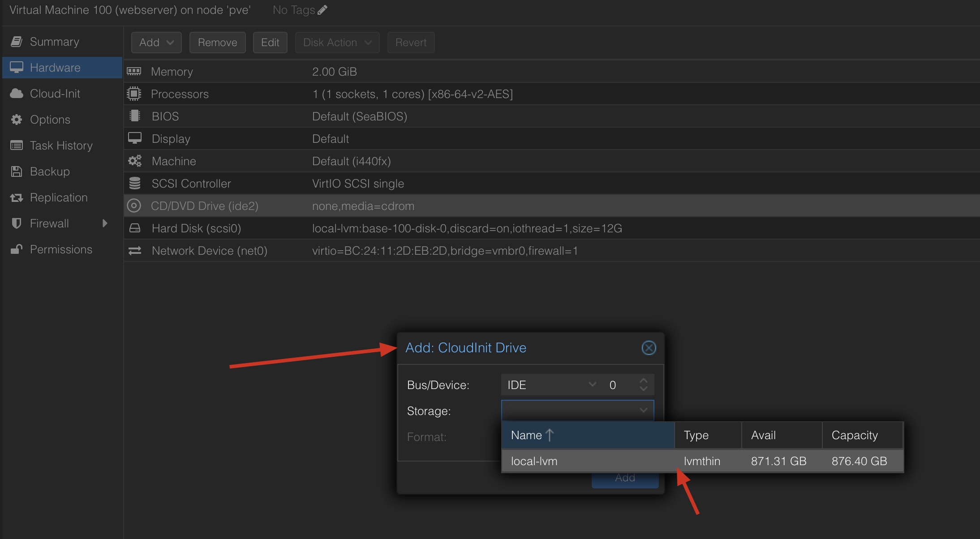Click the Firewall shield icon
This screenshot has width=980, height=539.
pyautogui.click(x=17, y=223)
